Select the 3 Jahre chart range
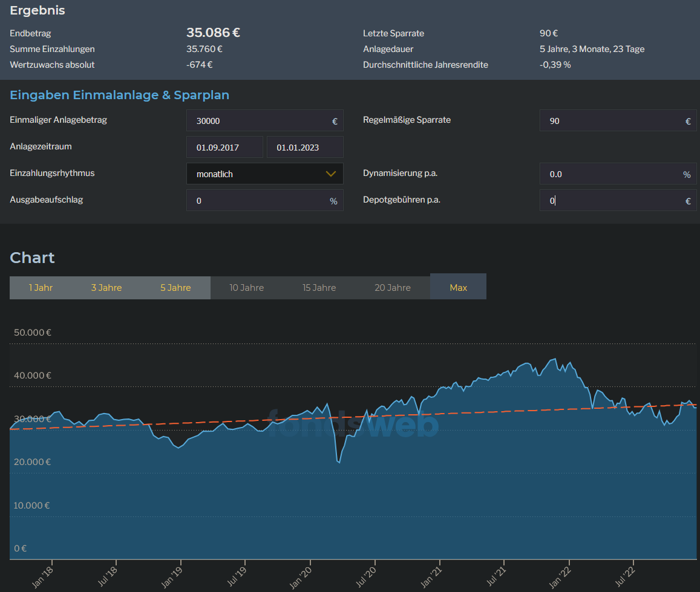 106,288
